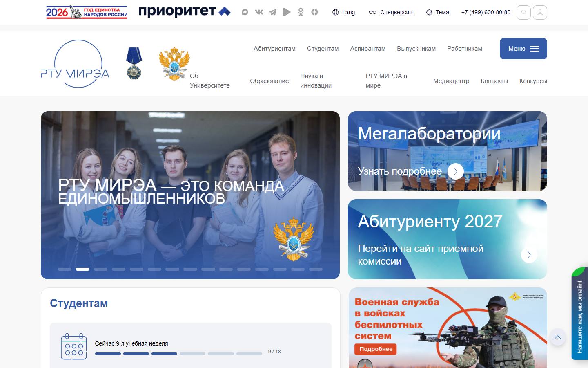Open the Выпускникам menu item
588x368 pixels.
[x=416, y=49]
